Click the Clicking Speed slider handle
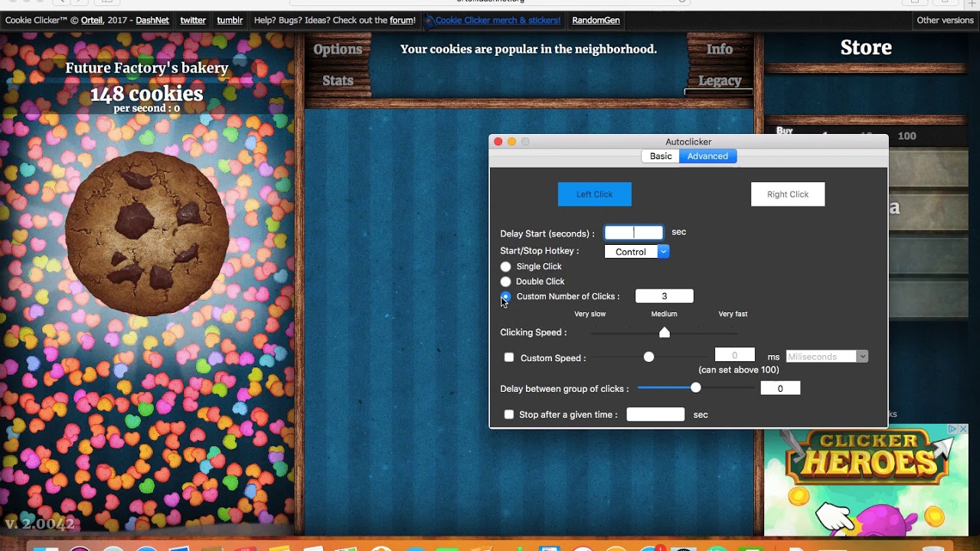The image size is (980, 551). click(665, 332)
